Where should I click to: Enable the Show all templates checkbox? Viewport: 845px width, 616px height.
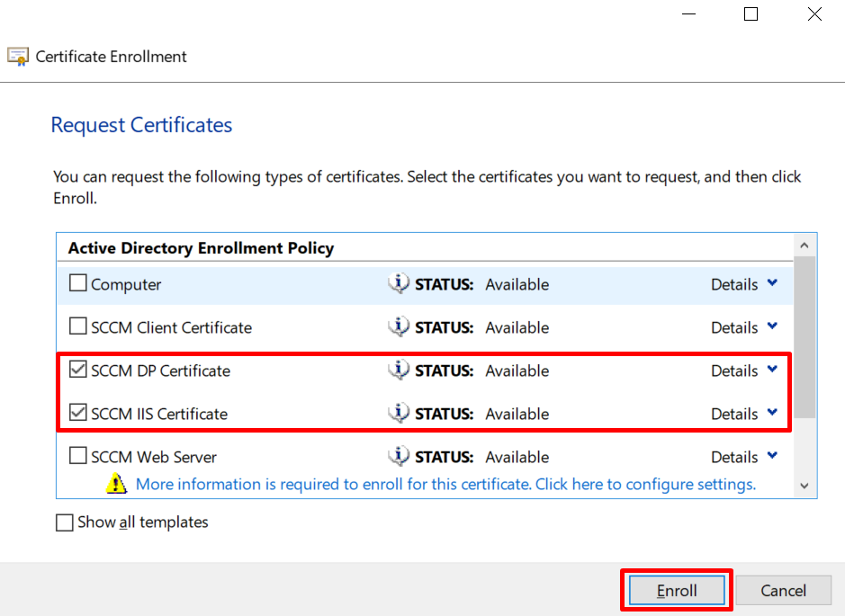coord(65,522)
